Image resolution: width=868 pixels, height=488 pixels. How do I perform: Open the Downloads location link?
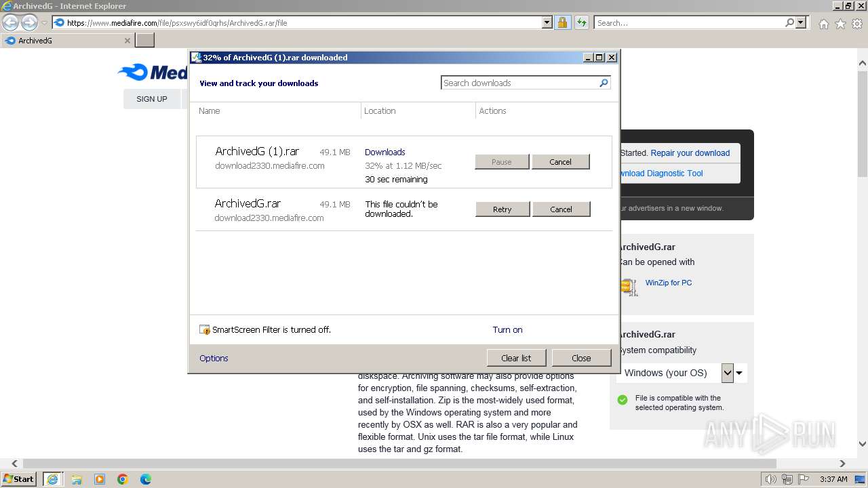[x=384, y=152]
